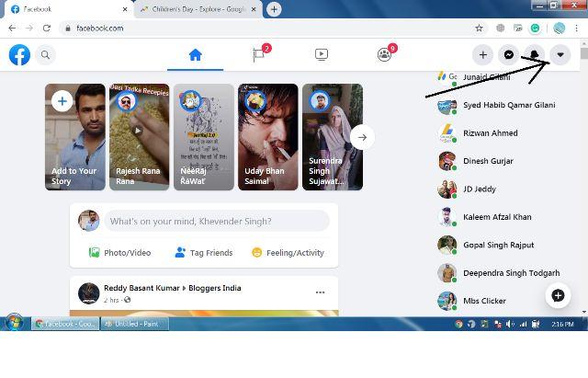Go back in the browser
The height and width of the screenshot is (378, 588).
pos(12,29)
